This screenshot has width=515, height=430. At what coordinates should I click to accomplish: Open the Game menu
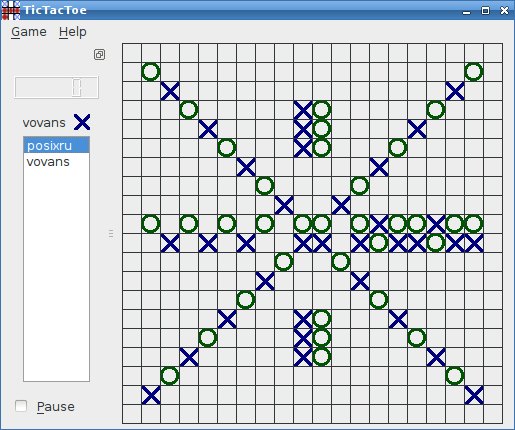(x=29, y=32)
